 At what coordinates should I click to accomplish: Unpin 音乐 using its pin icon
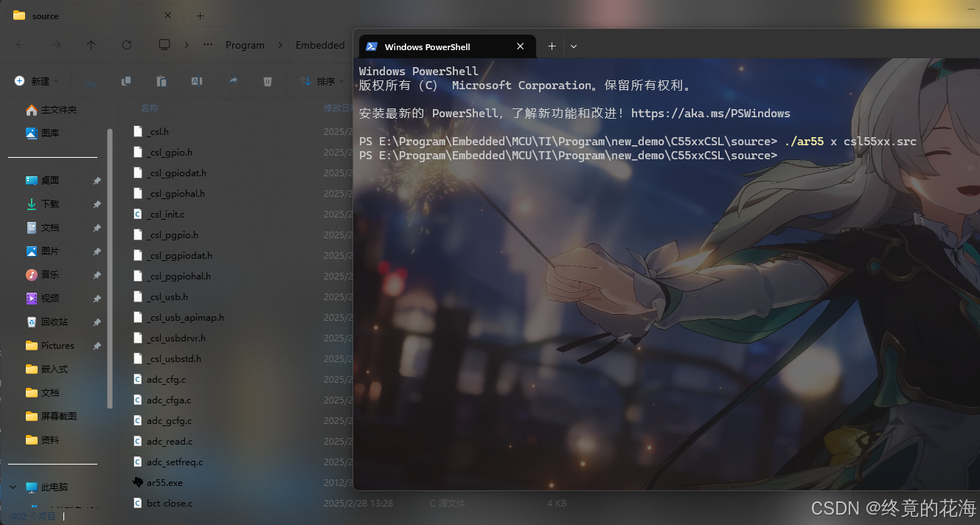click(x=97, y=275)
